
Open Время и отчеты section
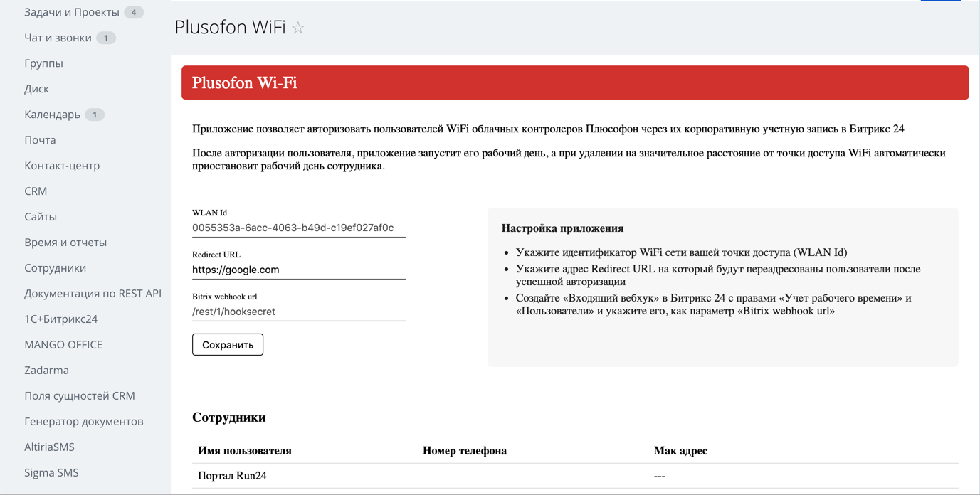65,243
